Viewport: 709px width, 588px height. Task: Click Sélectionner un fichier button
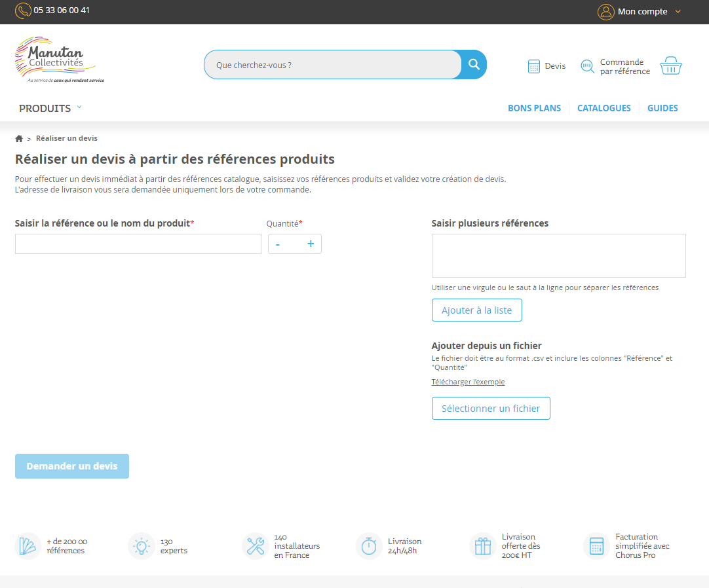click(490, 408)
